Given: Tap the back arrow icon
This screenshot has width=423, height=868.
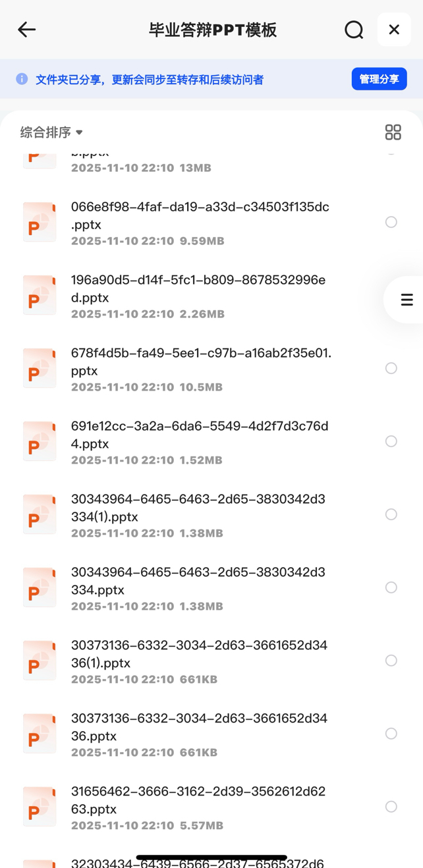Looking at the screenshot, I should (26, 30).
